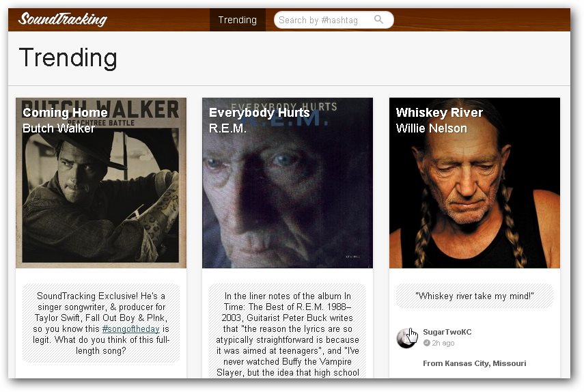This screenshot has height=392, width=584.
Task: Click the SoundTracking logo
Action: point(63,19)
